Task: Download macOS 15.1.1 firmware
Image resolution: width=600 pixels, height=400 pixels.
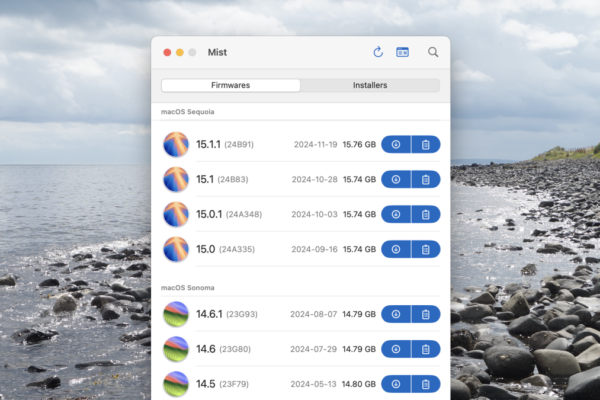Action: click(x=396, y=144)
